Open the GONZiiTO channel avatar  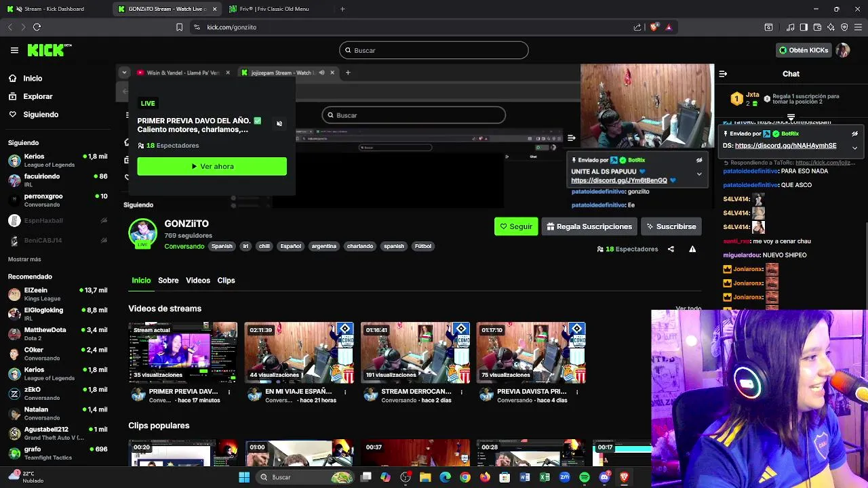click(x=142, y=232)
